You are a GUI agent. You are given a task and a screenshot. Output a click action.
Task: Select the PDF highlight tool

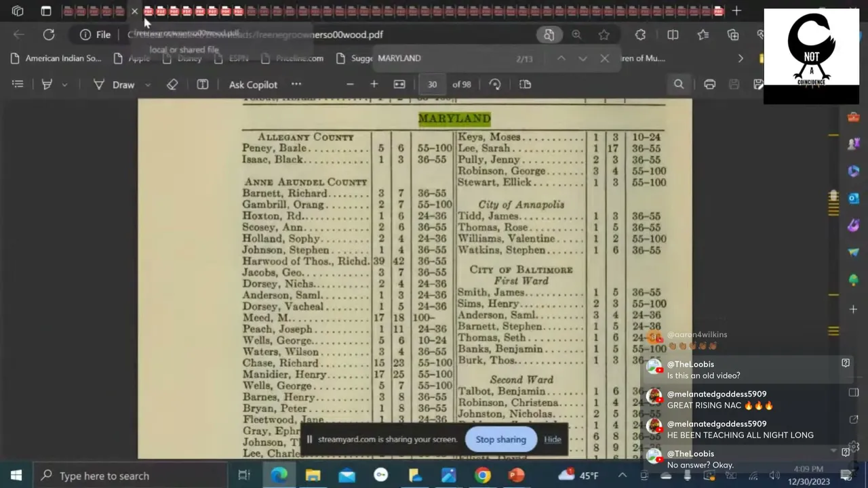tap(47, 84)
